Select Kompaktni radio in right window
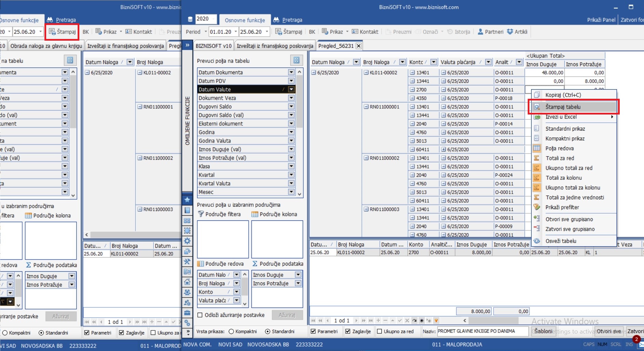The width and height of the screenshot is (644, 351). [x=232, y=331]
